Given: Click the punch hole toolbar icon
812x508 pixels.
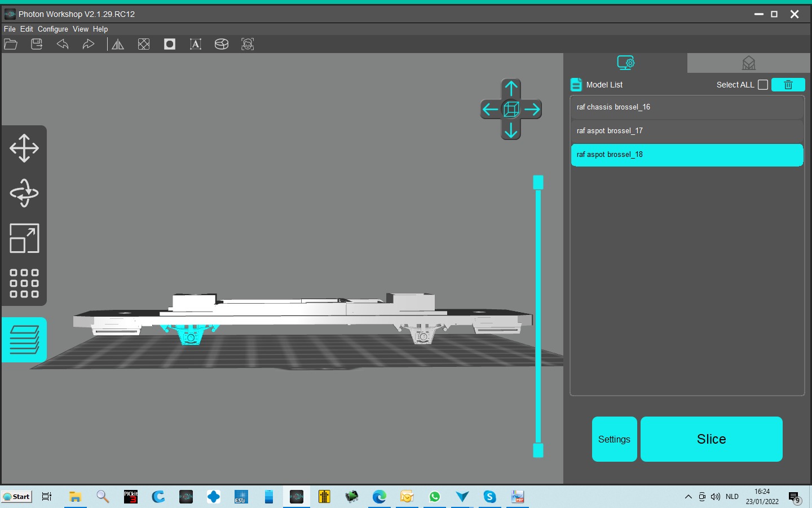Looking at the screenshot, I should (170, 44).
